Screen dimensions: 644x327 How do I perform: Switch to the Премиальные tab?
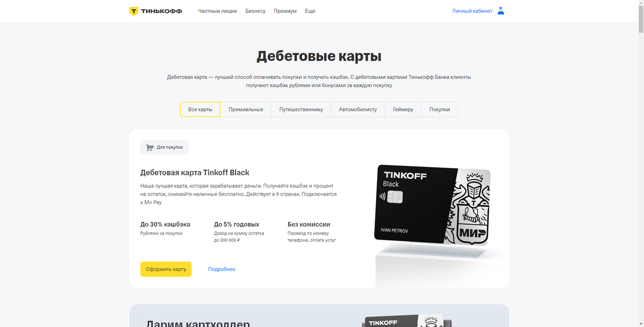pyautogui.click(x=246, y=109)
